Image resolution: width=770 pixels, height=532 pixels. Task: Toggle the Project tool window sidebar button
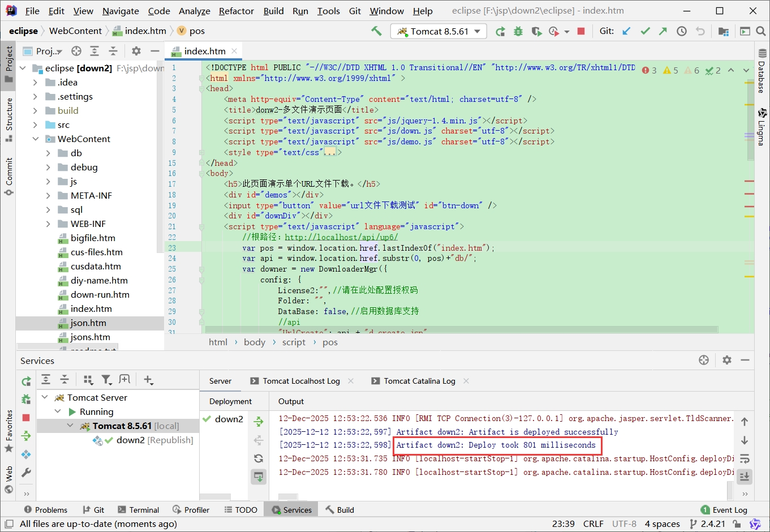[8, 63]
